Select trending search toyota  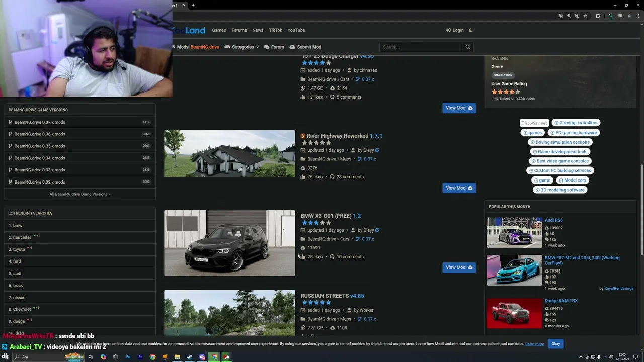(19, 249)
